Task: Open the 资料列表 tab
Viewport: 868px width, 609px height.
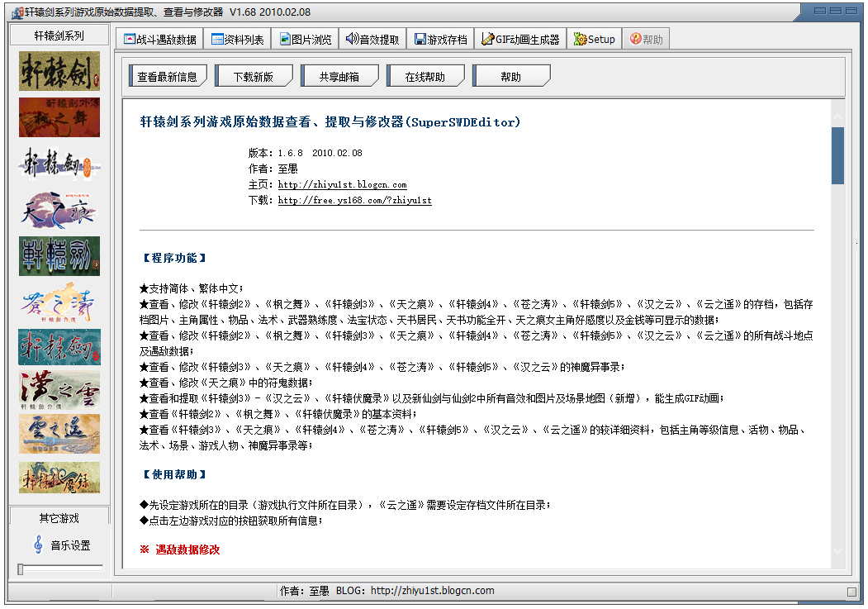Action: pyautogui.click(x=238, y=40)
